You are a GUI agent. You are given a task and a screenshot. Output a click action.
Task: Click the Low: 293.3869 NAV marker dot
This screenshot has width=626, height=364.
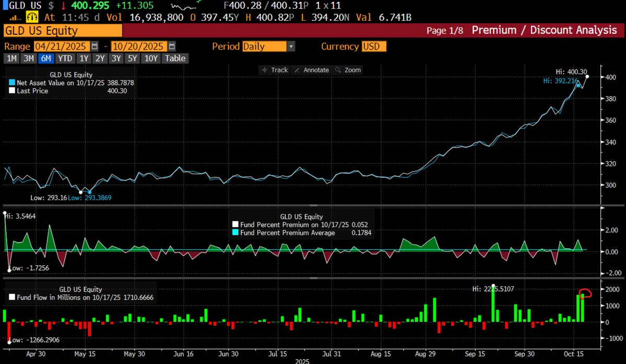point(89,192)
